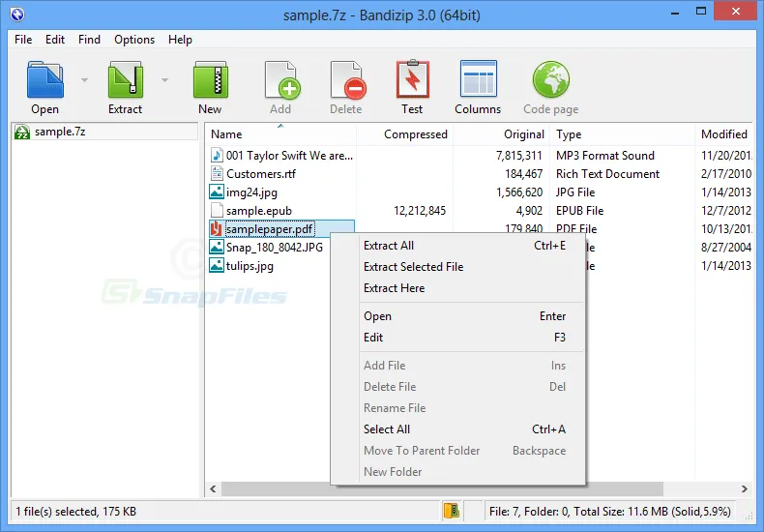Click the Columns toolbar icon
The image size is (764, 532).
pos(478,78)
